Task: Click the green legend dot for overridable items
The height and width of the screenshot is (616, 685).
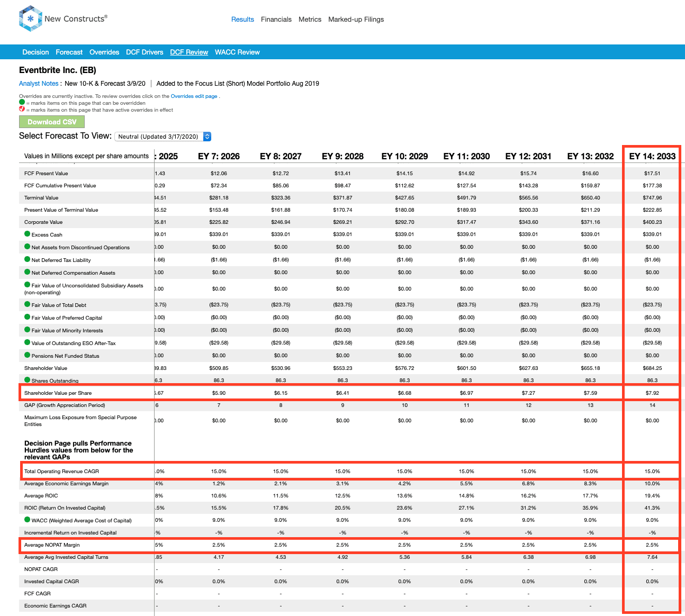Action: [x=22, y=102]
